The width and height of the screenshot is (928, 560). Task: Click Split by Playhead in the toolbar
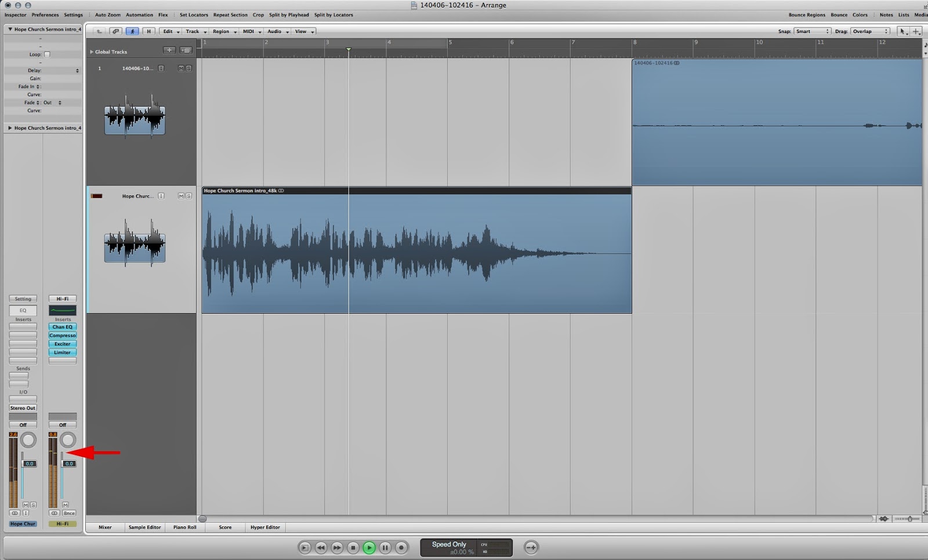289,15
